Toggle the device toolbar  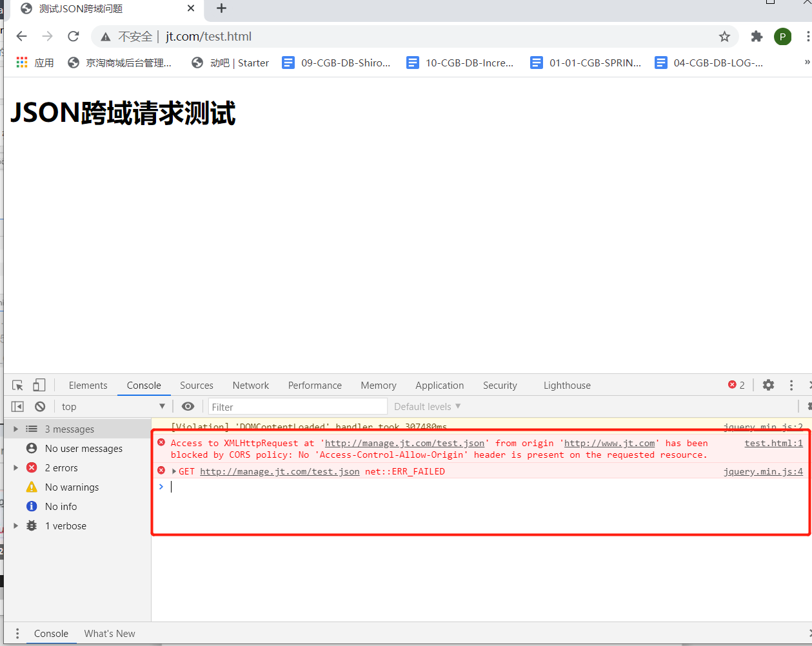(x=39, y=384)
